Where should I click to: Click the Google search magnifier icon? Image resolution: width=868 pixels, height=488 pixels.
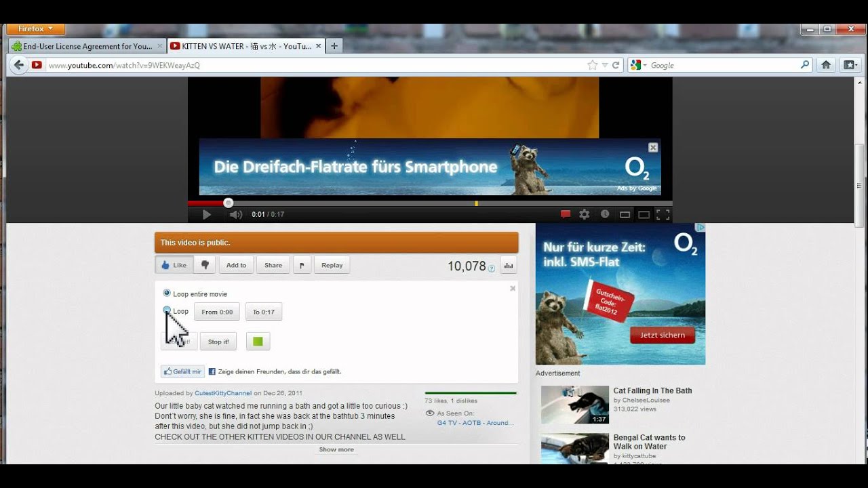[805, 65]
